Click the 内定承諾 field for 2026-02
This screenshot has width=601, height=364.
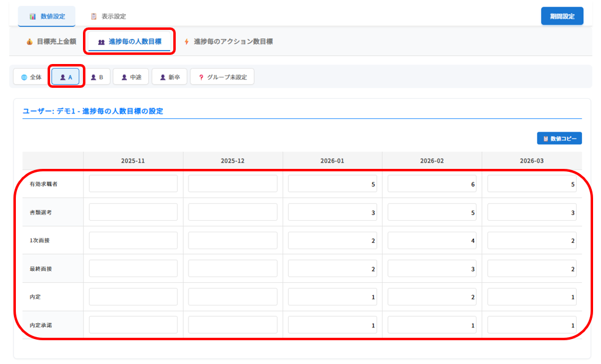[432, 326]
